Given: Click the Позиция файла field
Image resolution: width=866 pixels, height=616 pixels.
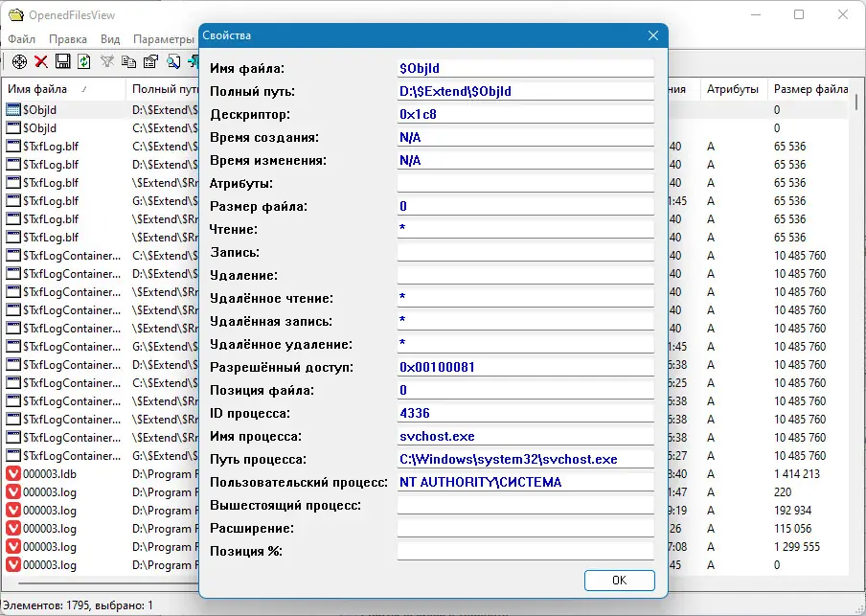Looking at the screenshot, I should tap(525, 390).
